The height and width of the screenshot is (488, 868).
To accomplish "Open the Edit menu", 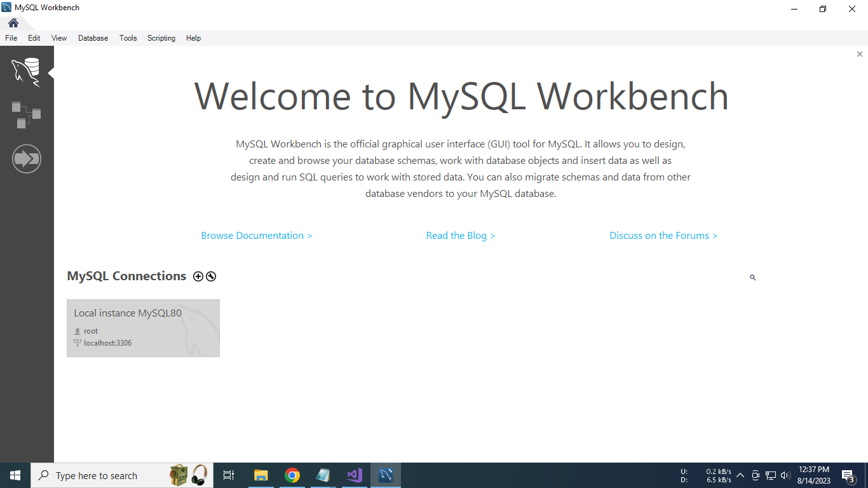I will [34, 38].
